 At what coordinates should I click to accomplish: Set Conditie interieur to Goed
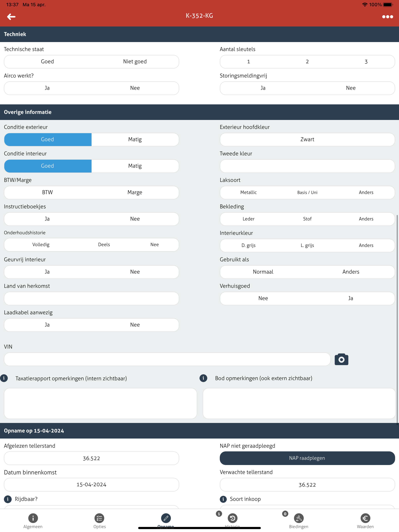click(x=47, y=166)
